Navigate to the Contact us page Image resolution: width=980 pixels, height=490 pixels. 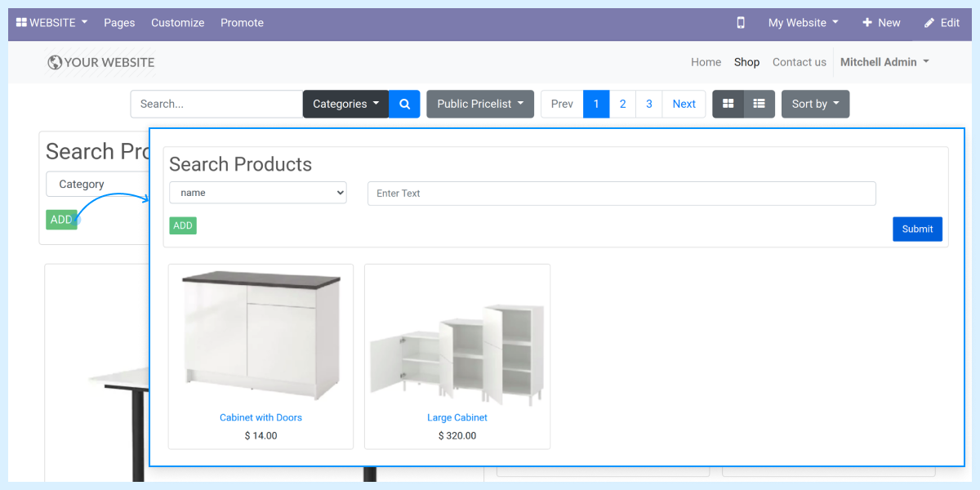coord(799,62)
